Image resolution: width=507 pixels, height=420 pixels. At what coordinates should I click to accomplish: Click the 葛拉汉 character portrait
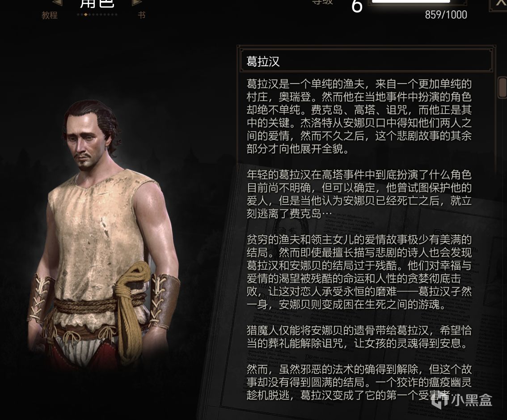coord(103,233)
